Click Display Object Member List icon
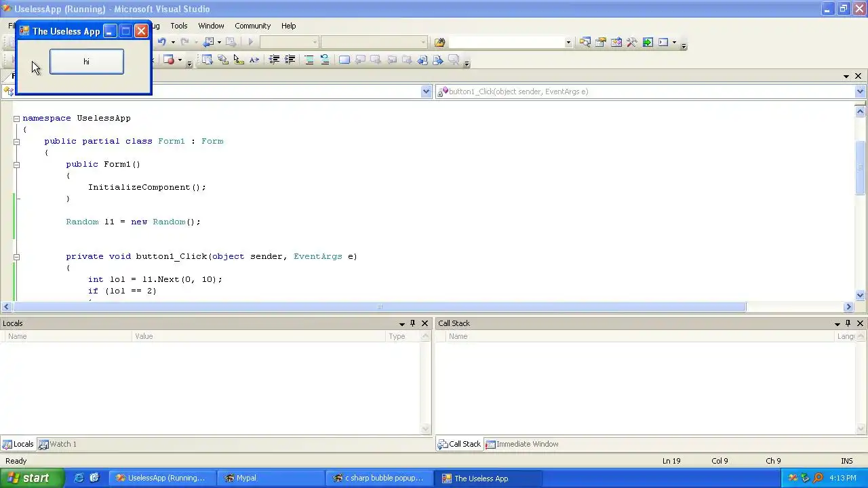Viewport: 868px width, 488px height. point(208,60)
